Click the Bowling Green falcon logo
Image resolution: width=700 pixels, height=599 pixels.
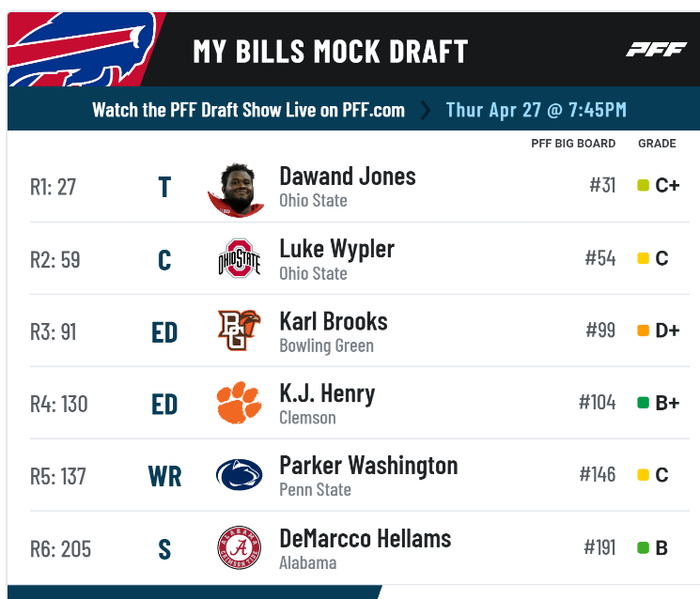click(x=240, y=330)
